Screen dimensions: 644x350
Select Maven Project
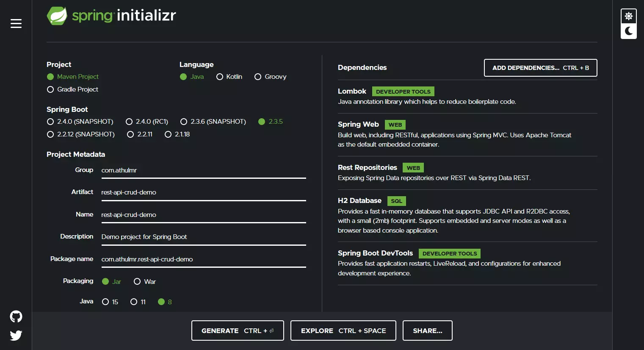(x=72, y=77)
